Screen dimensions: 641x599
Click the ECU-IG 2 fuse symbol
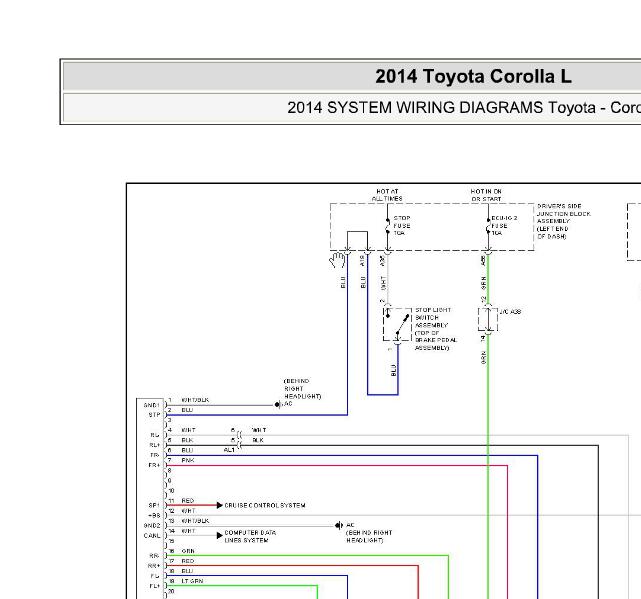(x=488, y=226)
